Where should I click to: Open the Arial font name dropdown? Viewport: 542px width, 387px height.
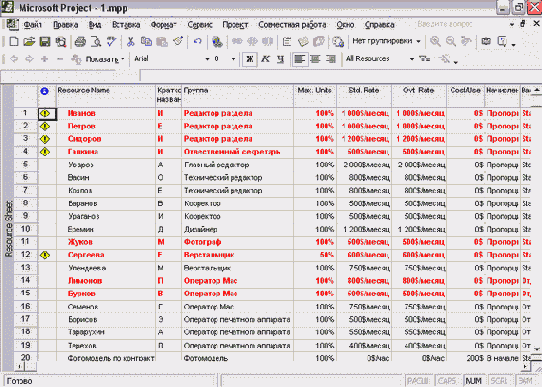(x=207, y=59)
